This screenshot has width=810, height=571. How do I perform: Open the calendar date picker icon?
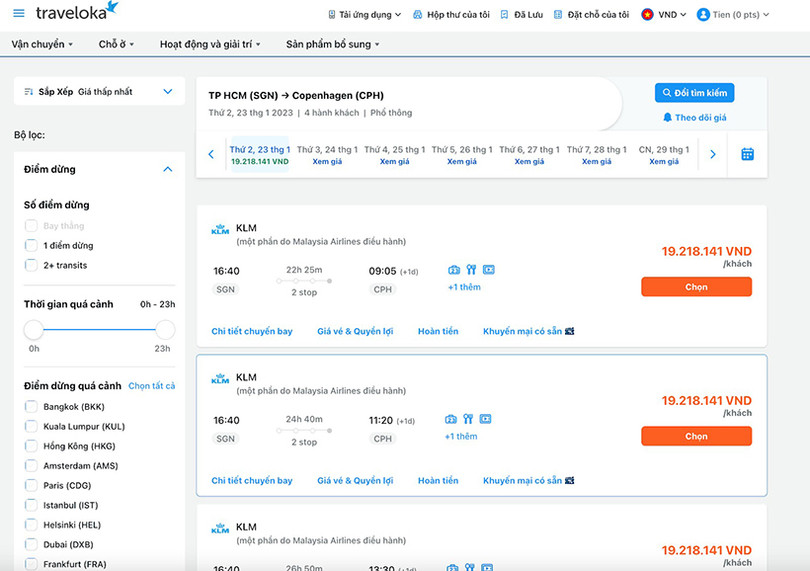click(747, 154)
